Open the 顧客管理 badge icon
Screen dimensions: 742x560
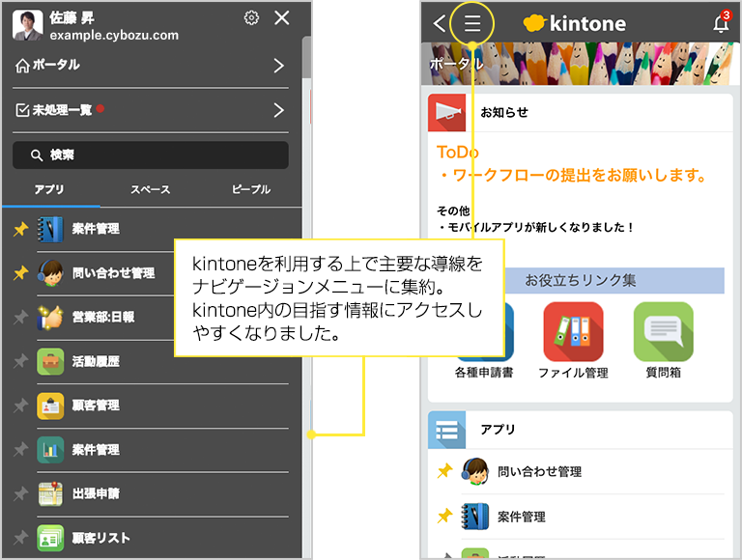point(50,406)
